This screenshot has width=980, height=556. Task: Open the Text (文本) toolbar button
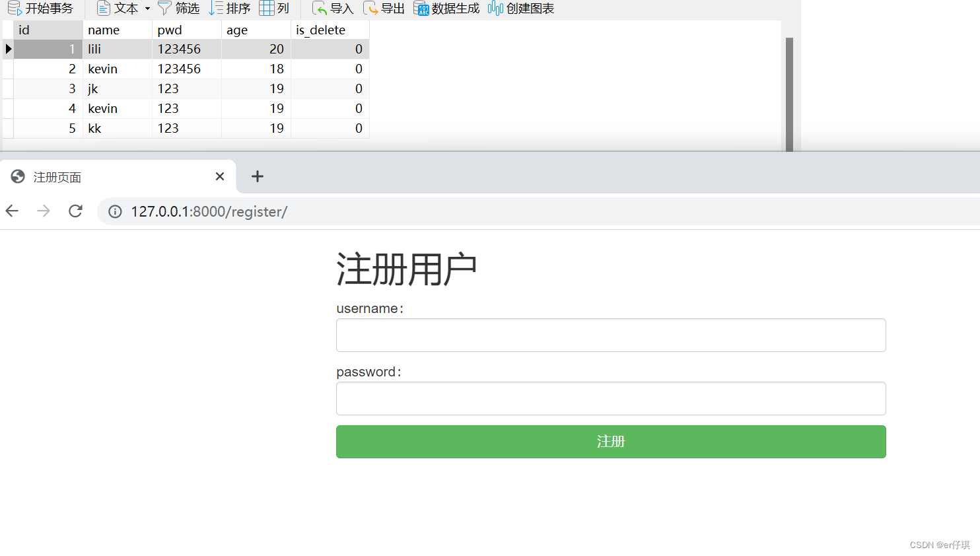(118, 8)
